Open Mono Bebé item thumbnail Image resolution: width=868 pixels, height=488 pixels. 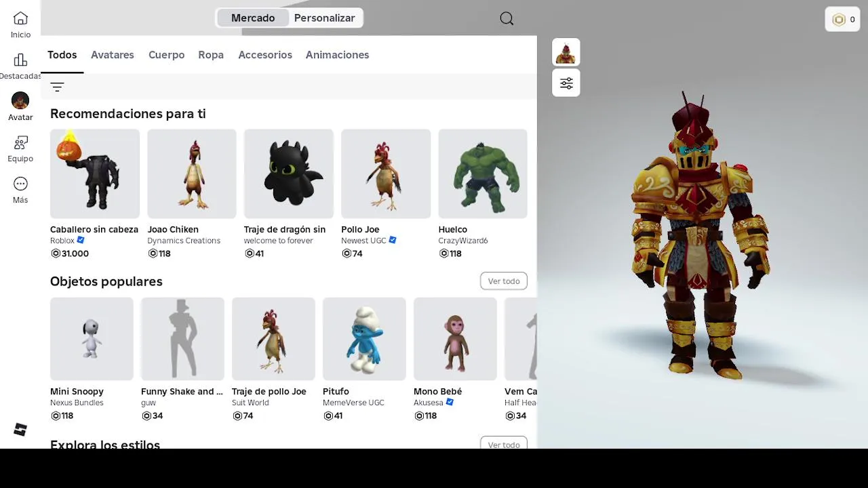(455, 339)
